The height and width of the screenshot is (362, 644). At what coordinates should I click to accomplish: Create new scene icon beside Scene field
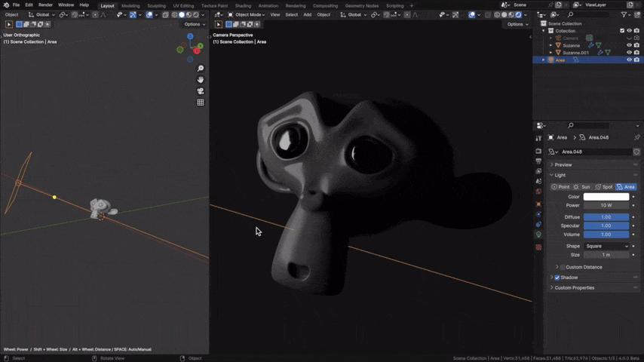[x=559, y=5]
